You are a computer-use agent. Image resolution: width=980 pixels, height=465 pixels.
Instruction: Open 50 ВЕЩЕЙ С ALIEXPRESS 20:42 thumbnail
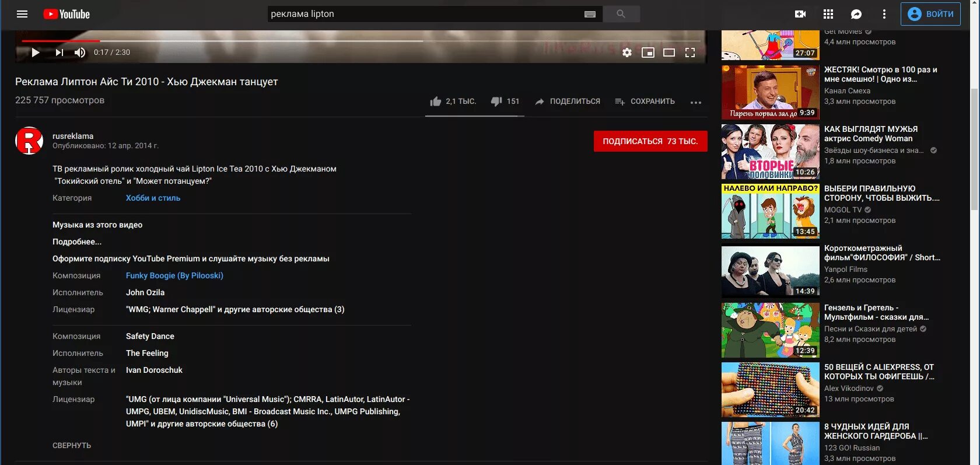point(770,390)
